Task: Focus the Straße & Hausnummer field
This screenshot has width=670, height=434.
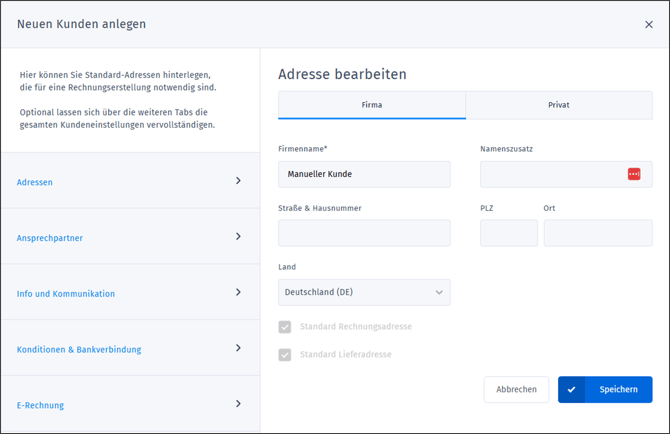Action: tap(364, 233)
